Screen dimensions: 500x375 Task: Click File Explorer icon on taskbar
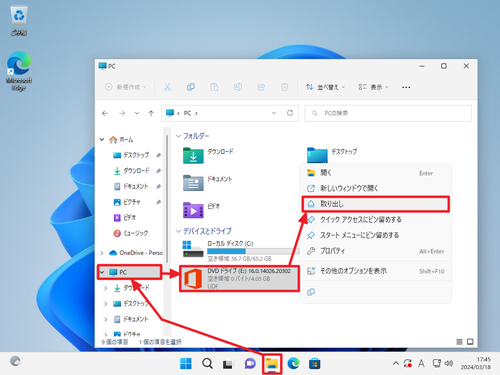[x=272, y=364]
